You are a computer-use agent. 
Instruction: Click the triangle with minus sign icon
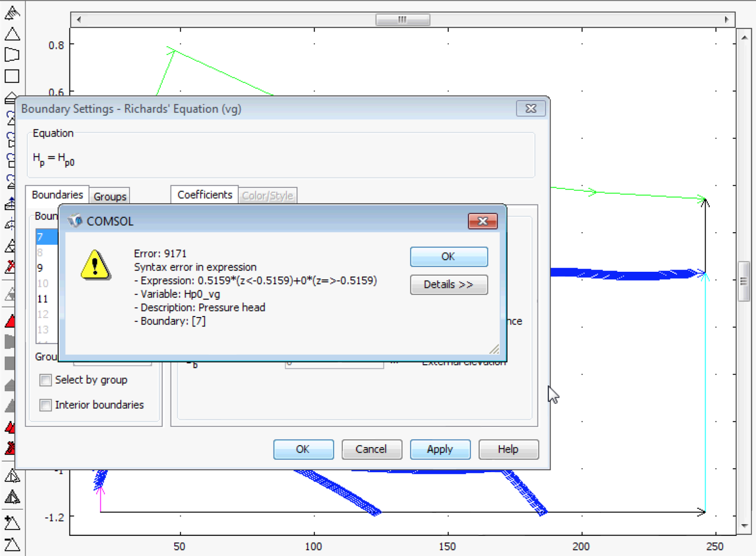point(12,544)
